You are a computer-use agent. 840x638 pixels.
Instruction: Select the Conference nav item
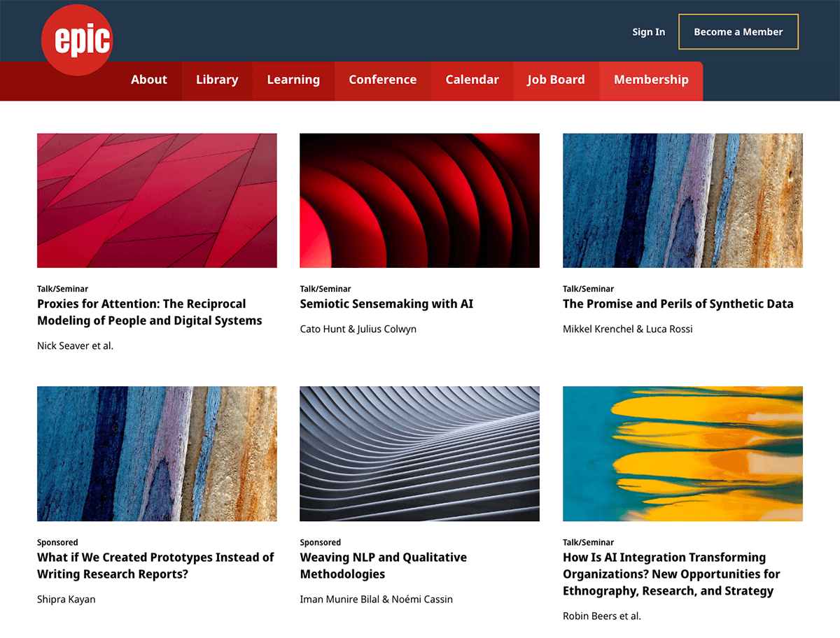(x=382, y=80)
